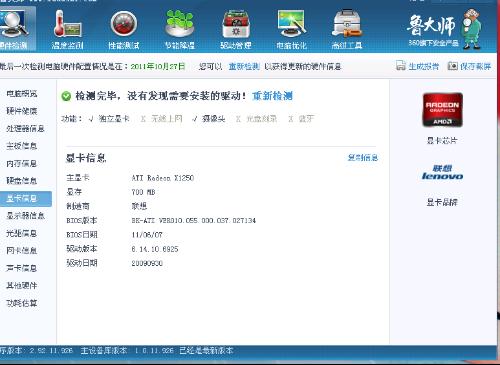Click the 生成报告 report icon
The height and width of the screenshot is (365, 500).
click(x=401, y=65)
